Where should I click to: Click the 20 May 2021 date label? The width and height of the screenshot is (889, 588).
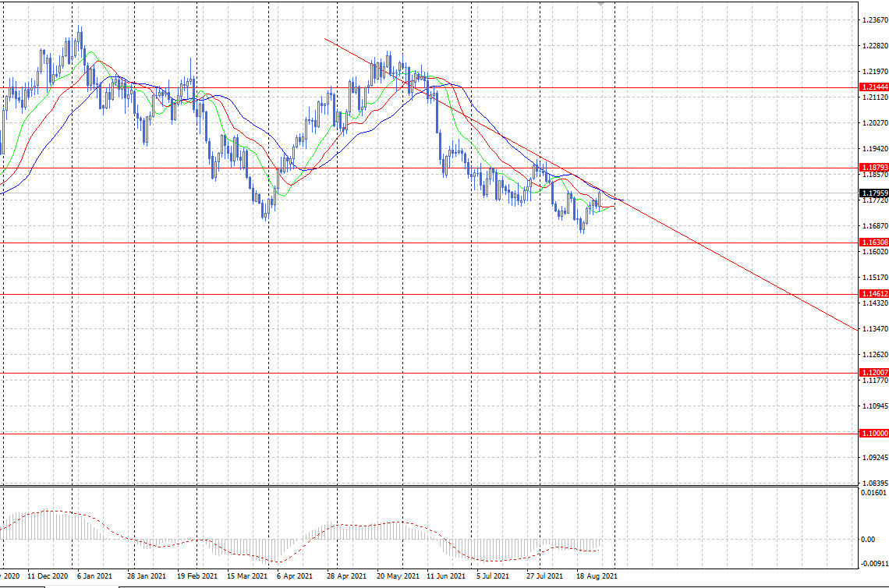[398, 576]
